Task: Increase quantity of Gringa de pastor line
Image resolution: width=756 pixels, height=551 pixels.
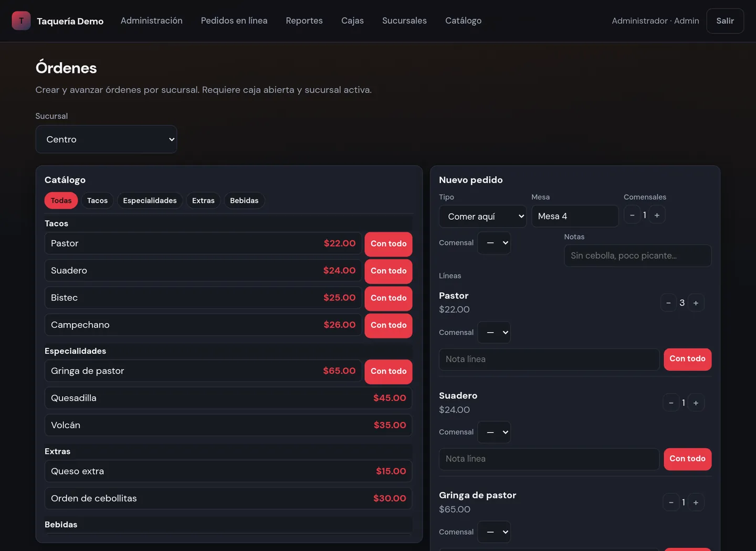Action: point(696,503)
